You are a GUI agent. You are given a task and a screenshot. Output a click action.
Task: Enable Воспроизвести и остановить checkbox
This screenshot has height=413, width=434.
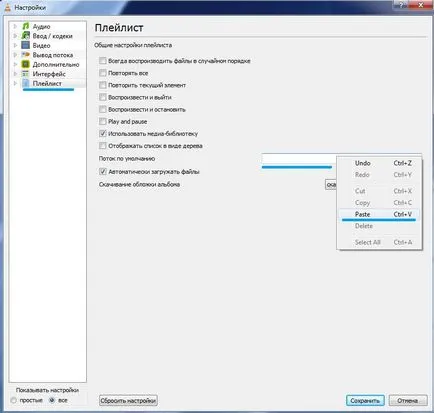[103, 109]
